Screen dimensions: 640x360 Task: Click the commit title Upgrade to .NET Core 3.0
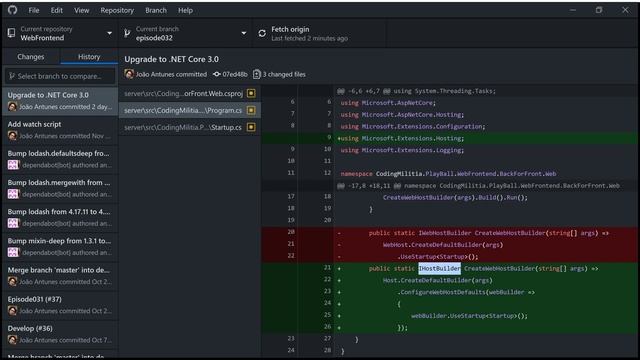tap(171, 59)
